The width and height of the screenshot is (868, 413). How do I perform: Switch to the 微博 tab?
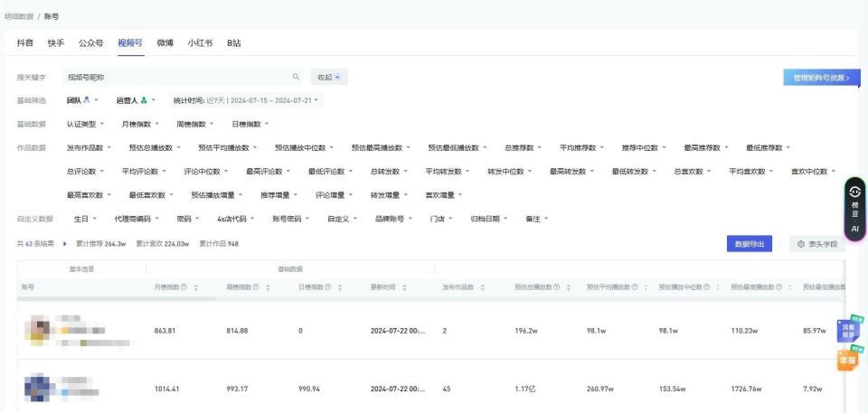(x=165, y=43)
